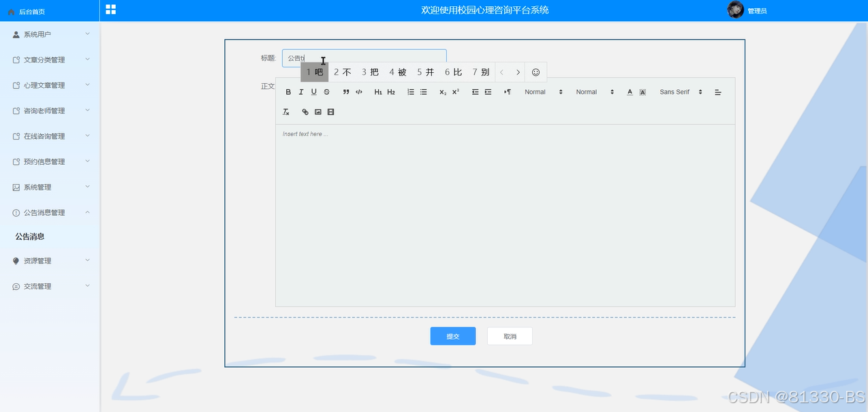Select IME candidate 7 别

481,72
